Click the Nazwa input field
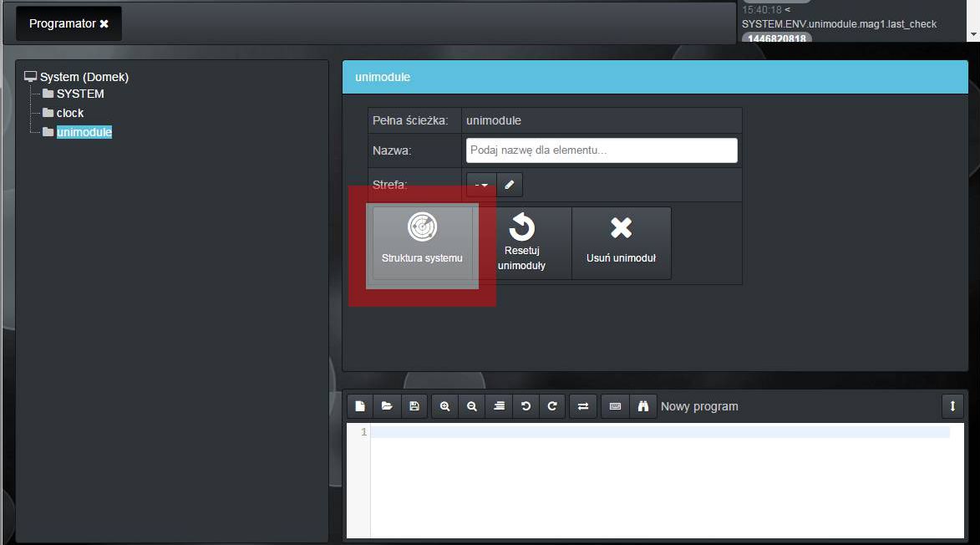The height and width of the screenshot is (545, 980). (x=602, y=150)
